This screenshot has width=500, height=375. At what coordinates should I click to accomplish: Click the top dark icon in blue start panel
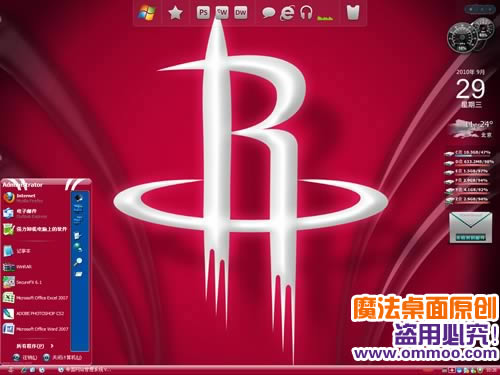pyautogui.click(x=79, y=198)
